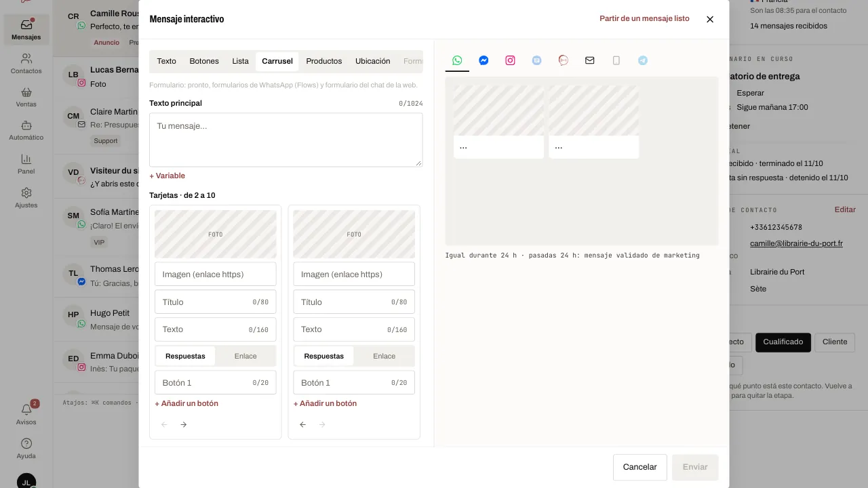868x488 pixels.
Task: Toggle second card to Enlace mode
Action: pyautogui.click(x=384, y=356)
